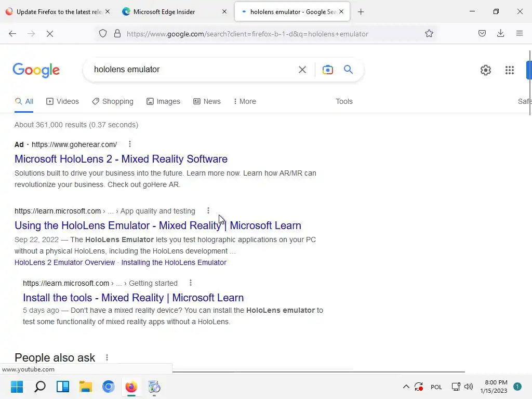Screen dimensions: 532x399
Task: Go back to the previous page
Action: coord(12,34)
